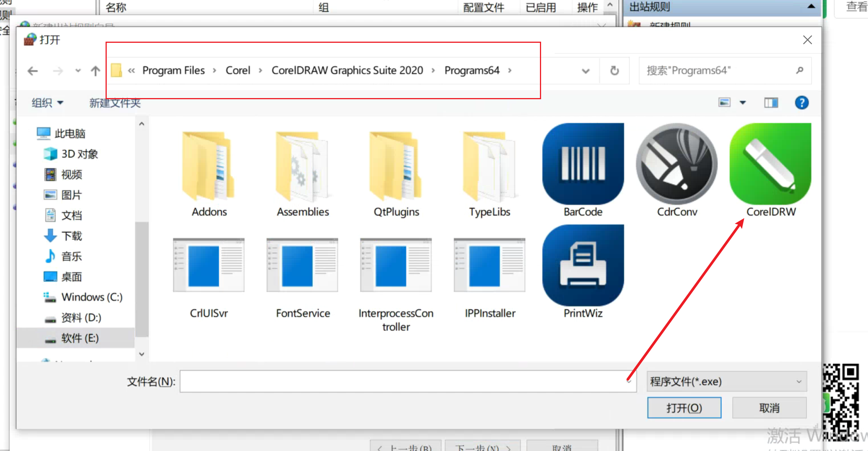Open the file type 程序文件(*.exe) dropdown
Image resolution: width=868 pixels, height=451 pixels.
(726, 381)
